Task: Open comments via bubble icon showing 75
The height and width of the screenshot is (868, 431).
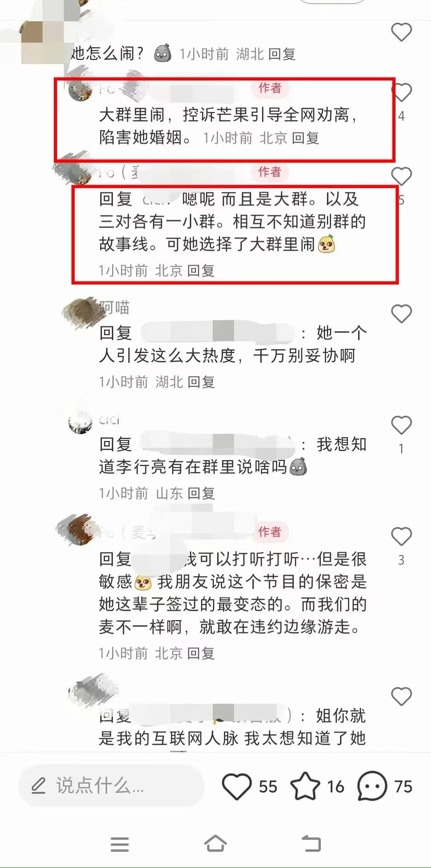Action: (372, 786)
